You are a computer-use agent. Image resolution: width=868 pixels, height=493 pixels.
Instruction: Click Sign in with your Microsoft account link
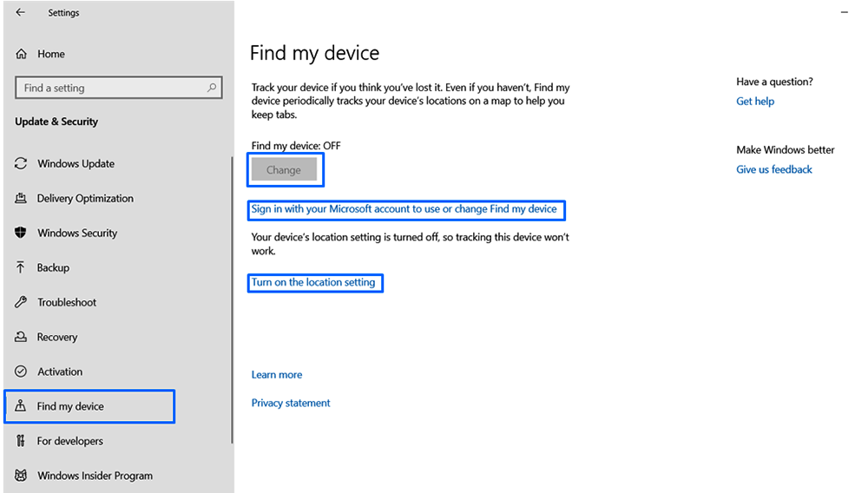(x=404, y=209)
